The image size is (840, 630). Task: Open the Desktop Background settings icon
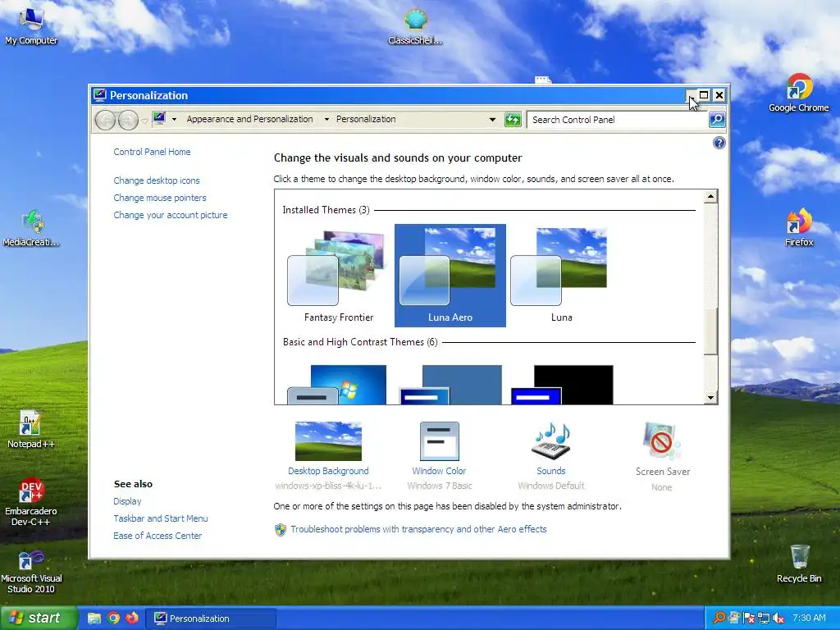click(x=328, y=441)
